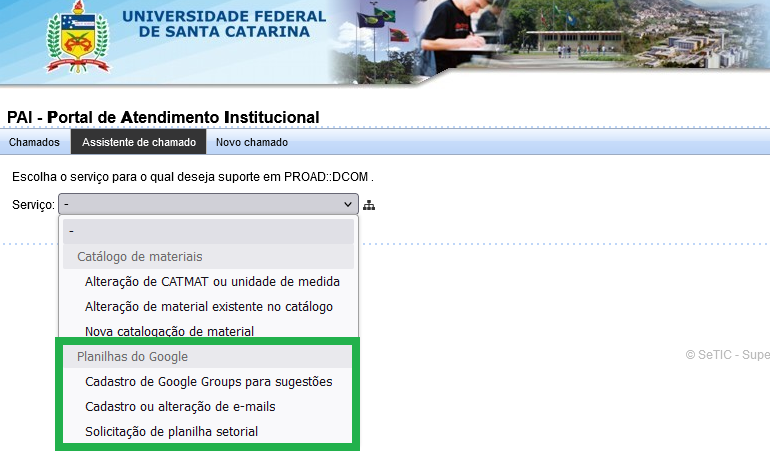The height and width of the screenshot is (453, 770).
Task: Choose Solicitação de planilha setorial
Action: coord(172,432)
